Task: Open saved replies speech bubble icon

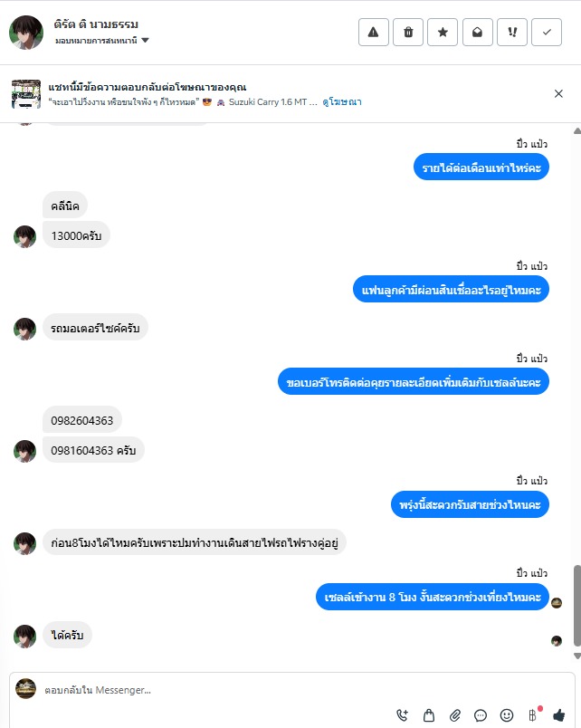Action: pyautogui.click(x=481, y=715)
